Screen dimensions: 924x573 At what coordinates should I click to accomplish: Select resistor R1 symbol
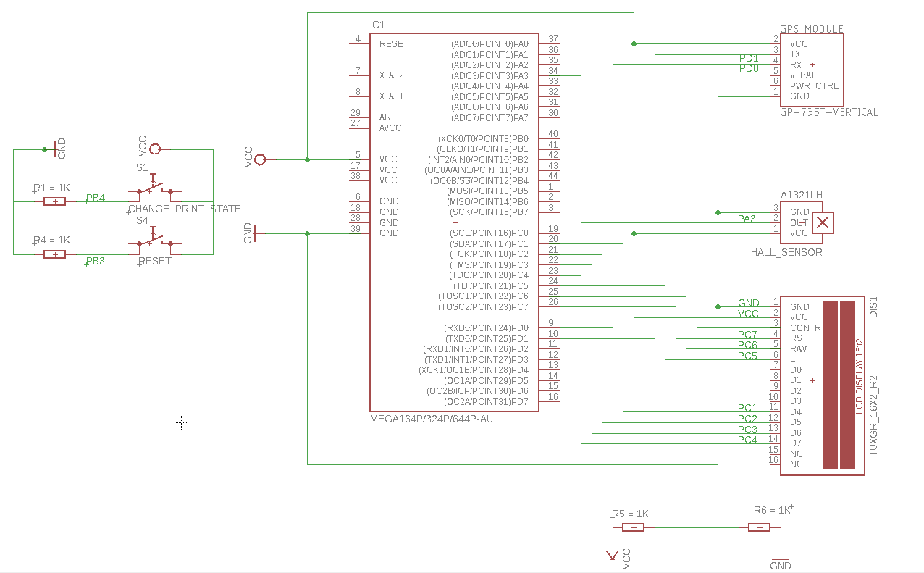(x=54, y=201)
